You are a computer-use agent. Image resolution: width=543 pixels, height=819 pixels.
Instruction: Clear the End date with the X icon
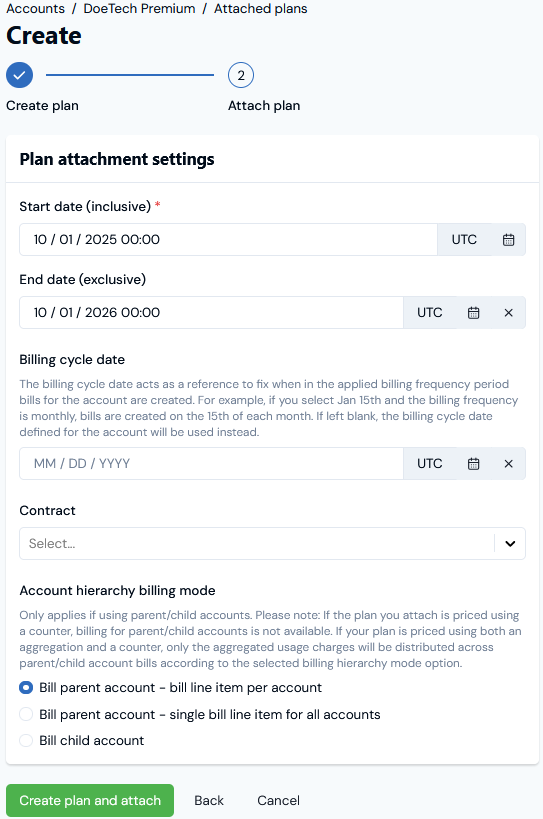coord(508,313)
